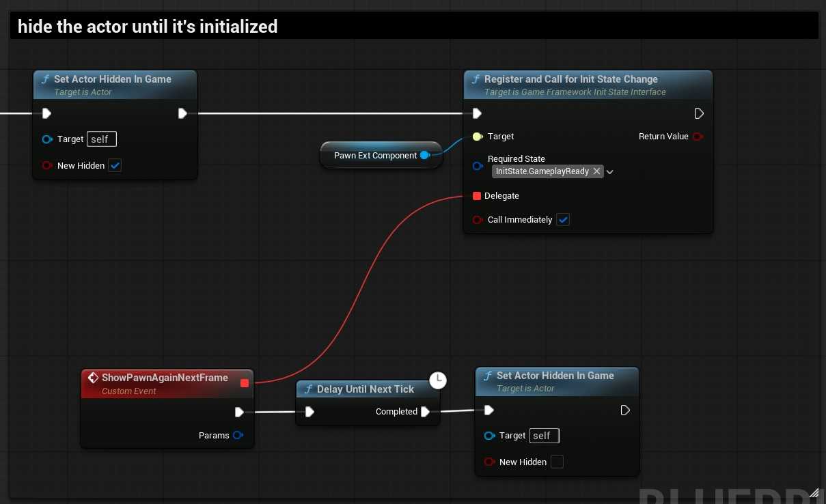Toggle the Call Immediately checkbox
The image size is (826, 504).
tap(563, 220)
